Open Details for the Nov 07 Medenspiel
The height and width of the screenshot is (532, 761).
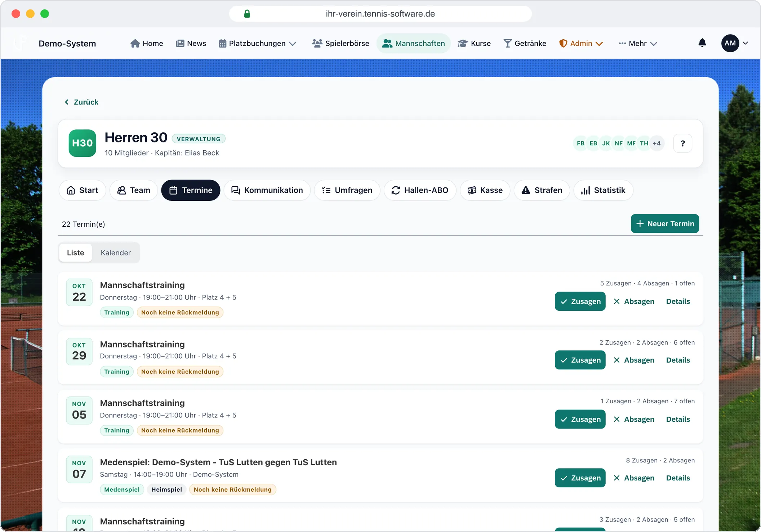pos(678,478)
